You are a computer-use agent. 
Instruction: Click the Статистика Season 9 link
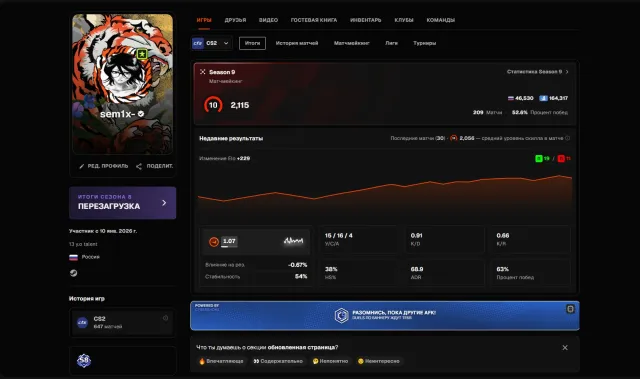(534, 72)
